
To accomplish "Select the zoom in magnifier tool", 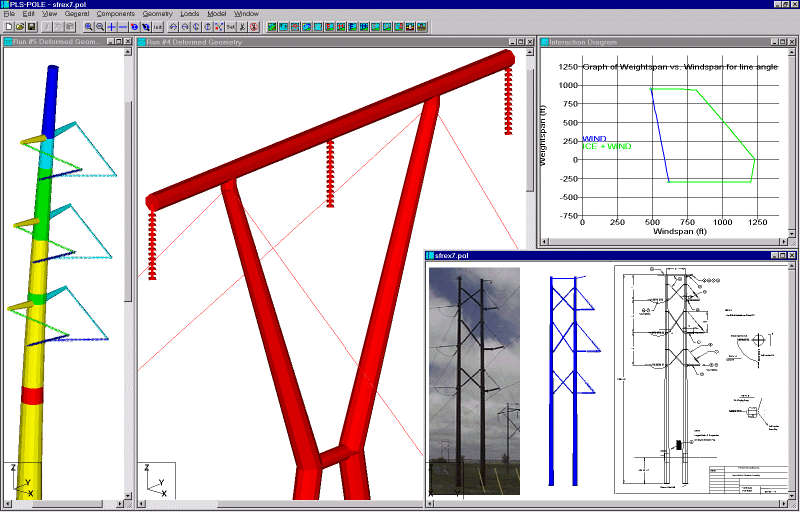I will click(89, 27).
